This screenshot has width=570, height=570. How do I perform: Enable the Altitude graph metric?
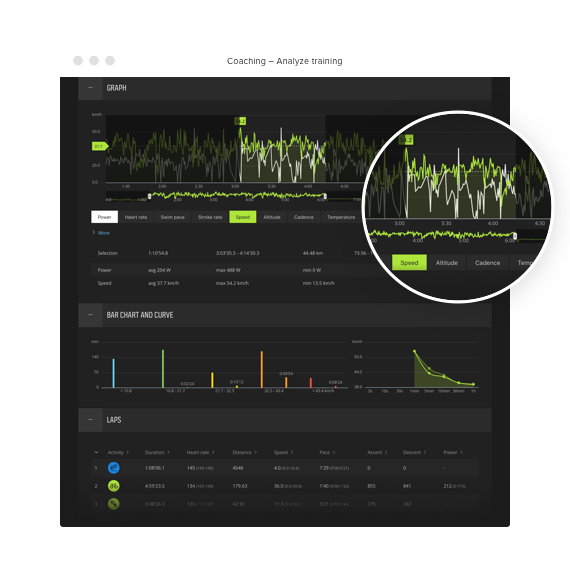point(272,217)
